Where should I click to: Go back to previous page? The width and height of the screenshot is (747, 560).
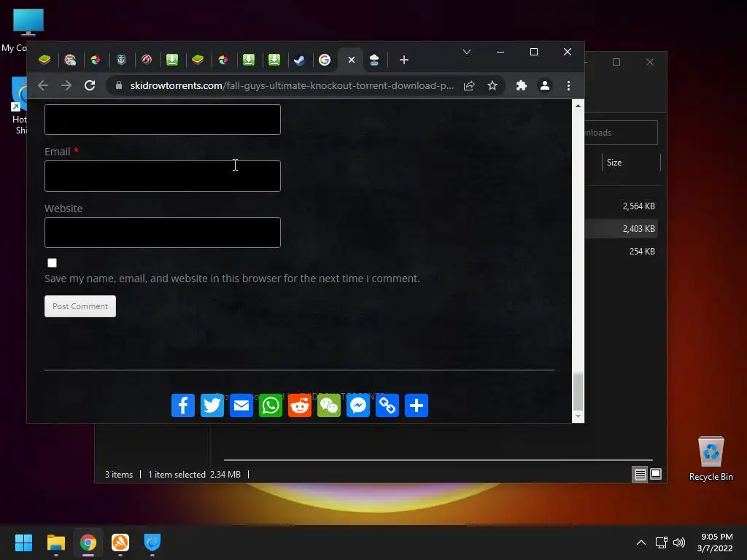coord(43,86)
